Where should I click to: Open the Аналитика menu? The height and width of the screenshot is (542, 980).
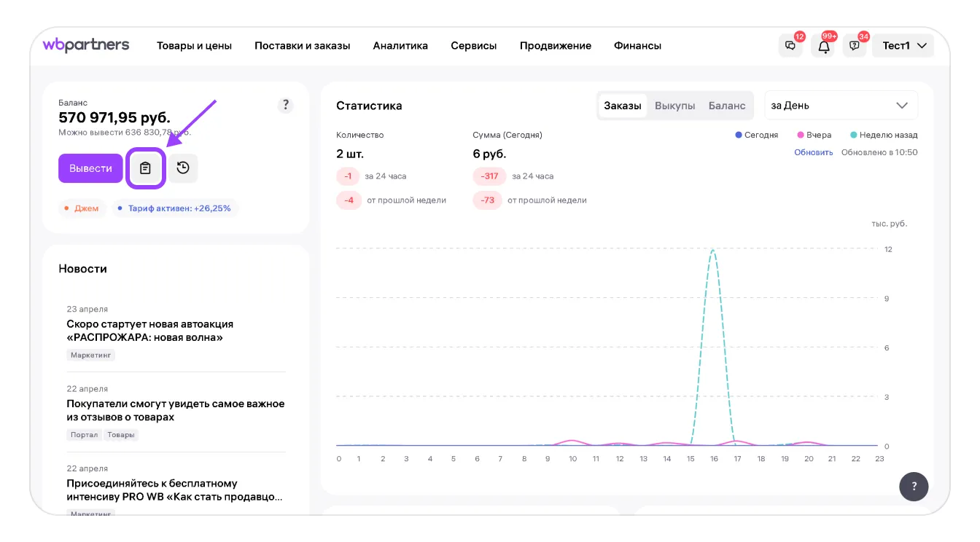(x=400, y=45)
